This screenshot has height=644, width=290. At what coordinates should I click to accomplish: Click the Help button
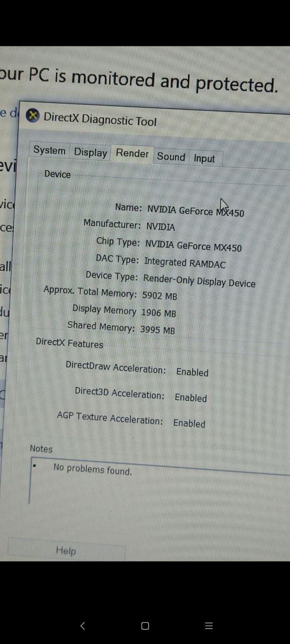click(x=66, y=550)
